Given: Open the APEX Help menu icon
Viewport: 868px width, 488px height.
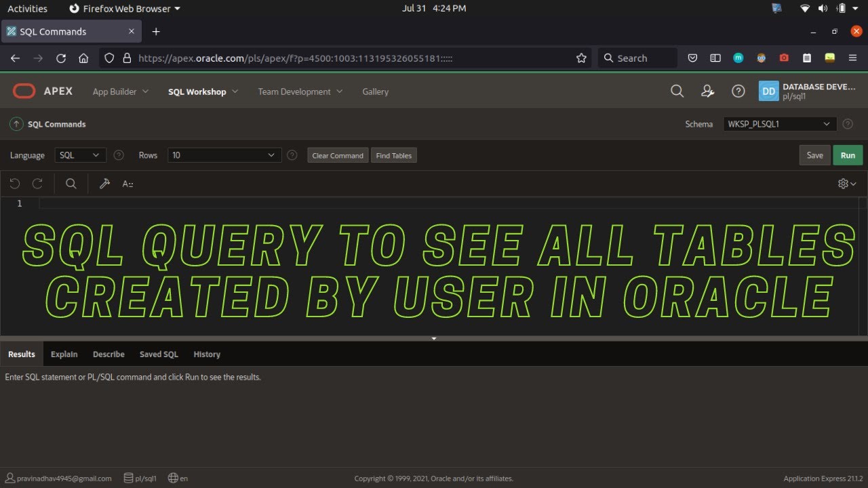Looking at the screenshot, I should (x=738, y=91).
